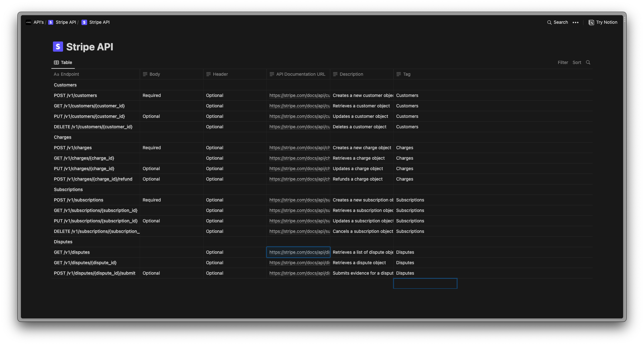
Task: Click the Stripe page icon next to title
Action: pyautogui.click(x=58, y=47)
